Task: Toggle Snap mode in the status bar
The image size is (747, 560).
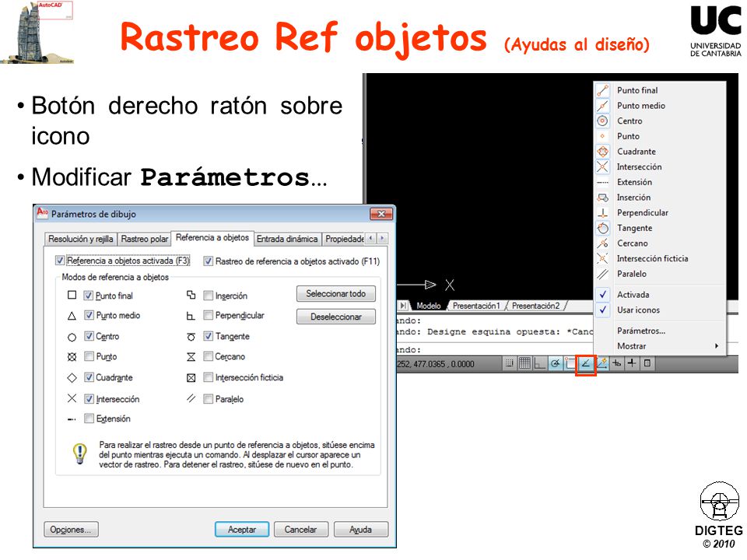Action: pyautogui.click(x=509, y=364)
